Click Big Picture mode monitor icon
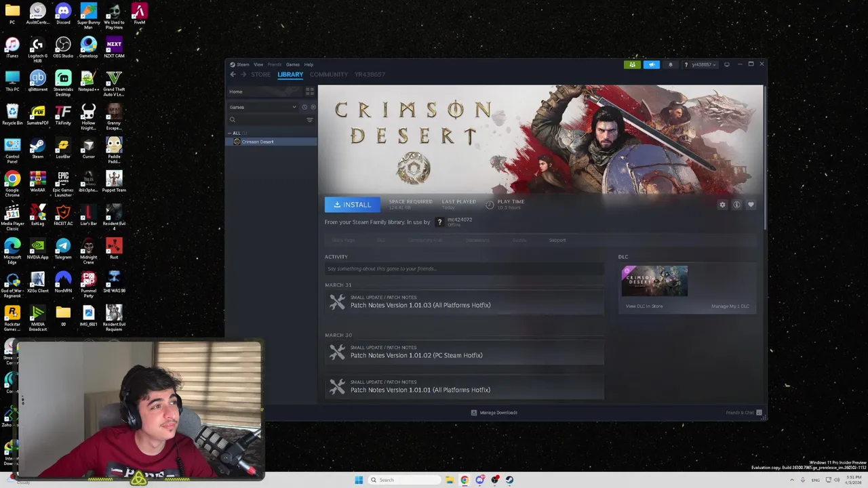868x488 pixels. pos(727,64)
